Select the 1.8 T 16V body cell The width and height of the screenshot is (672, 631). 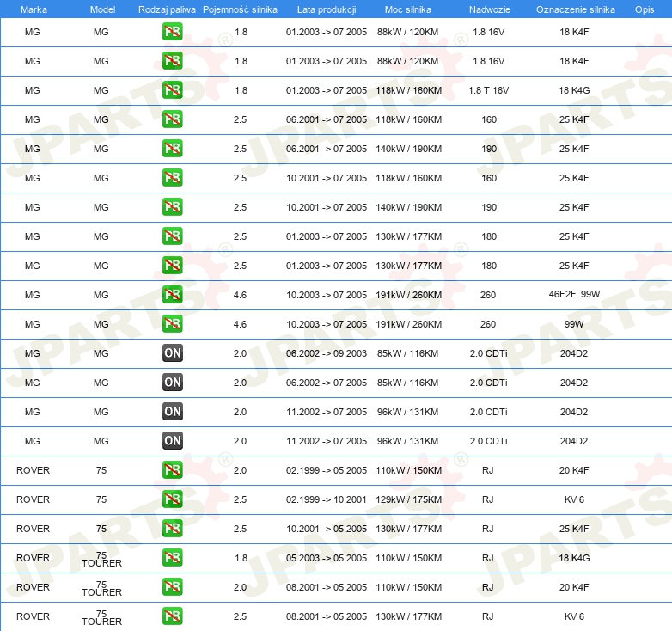click(x=489, y=90)
